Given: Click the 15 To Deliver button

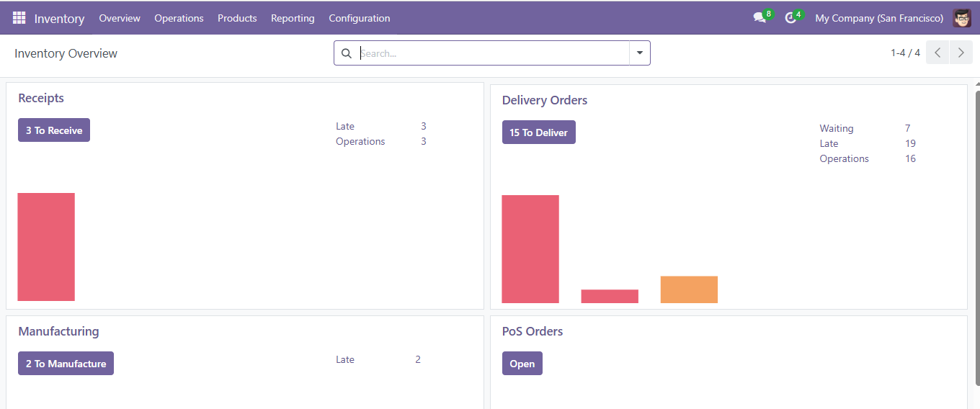Looking at the screenshot, I should click(538, 132).
